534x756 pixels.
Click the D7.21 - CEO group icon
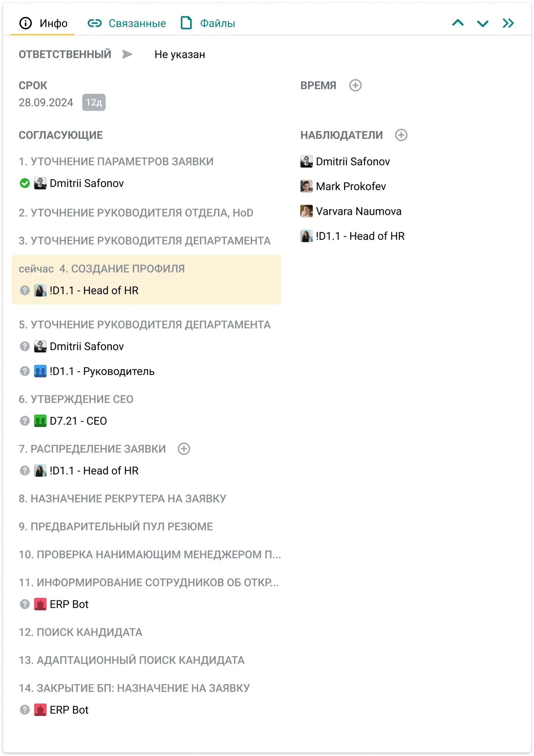click(40, 421)
